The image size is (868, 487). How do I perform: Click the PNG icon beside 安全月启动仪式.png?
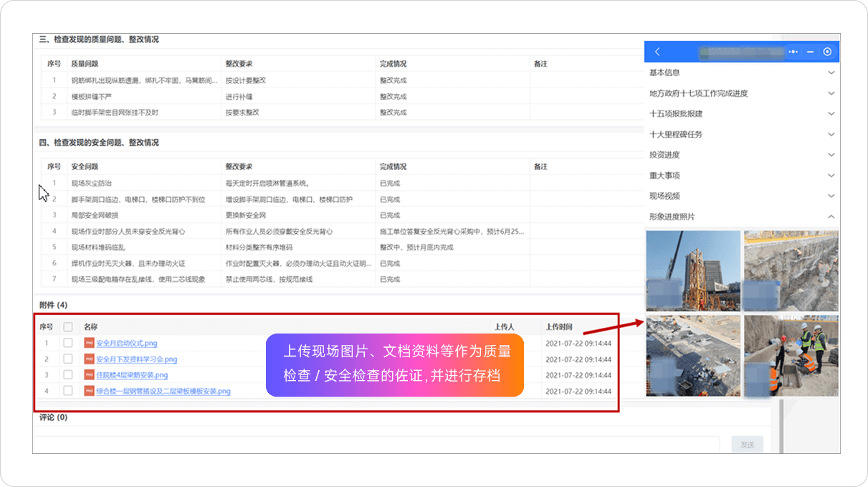click(89, 343)
